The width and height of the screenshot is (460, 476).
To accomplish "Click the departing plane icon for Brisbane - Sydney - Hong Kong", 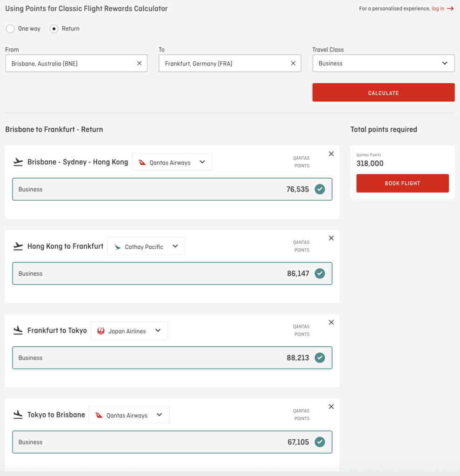I will tap(18, 162).
